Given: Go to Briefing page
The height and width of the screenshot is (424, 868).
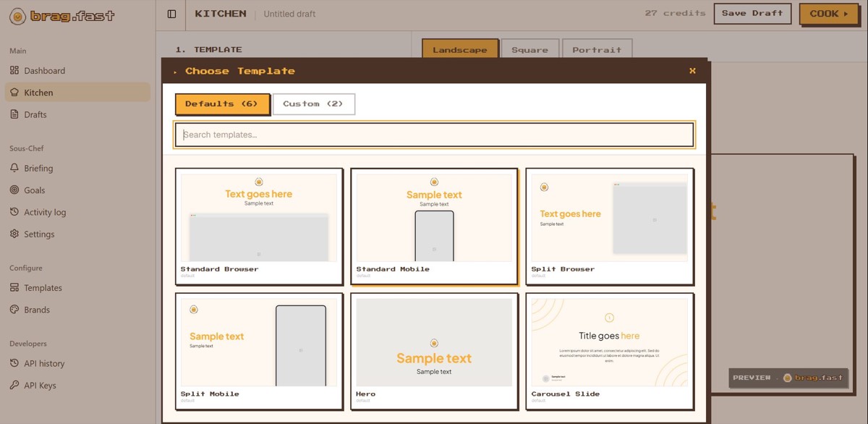Looking at the screenshot, I should pos(77,168).
